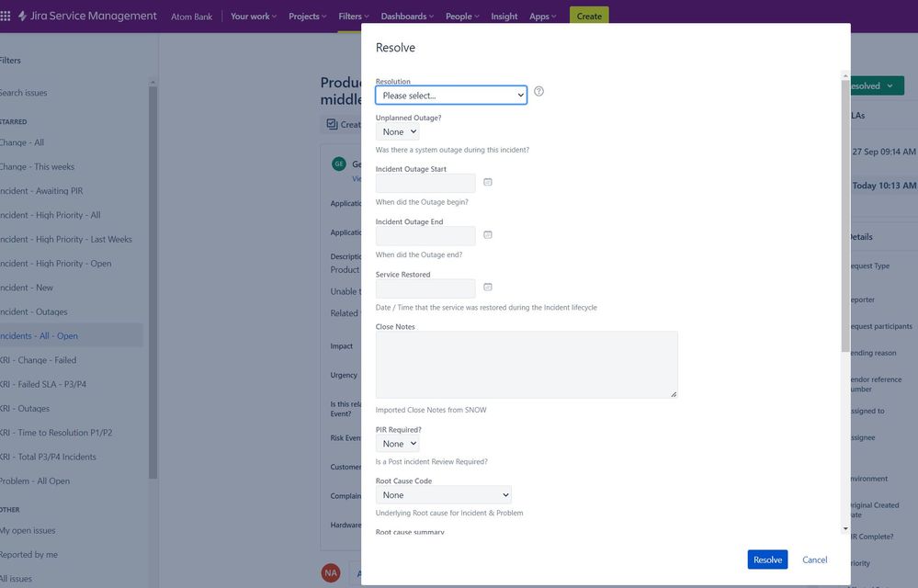Image resolution: width=918 pixels, height=588 pixels.
Task: Click the Close Notes resize handle
Action: [x=674, y=394]
